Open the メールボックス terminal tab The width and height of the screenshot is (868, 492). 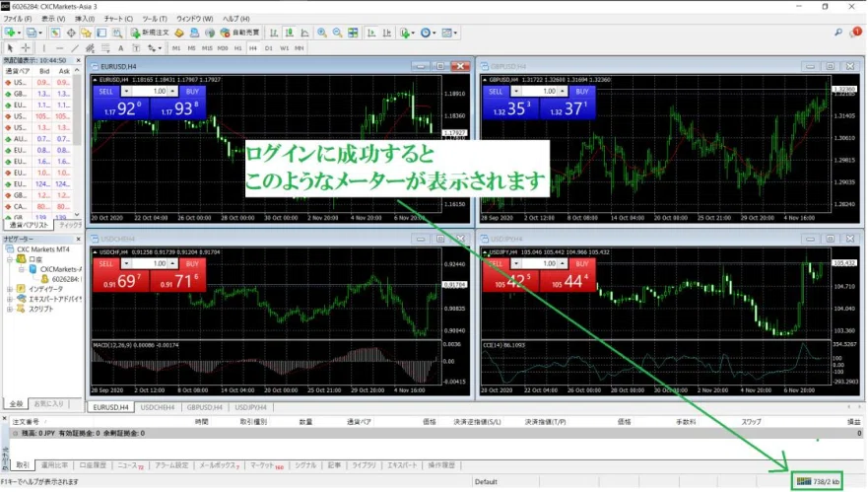tap(219, 465)
